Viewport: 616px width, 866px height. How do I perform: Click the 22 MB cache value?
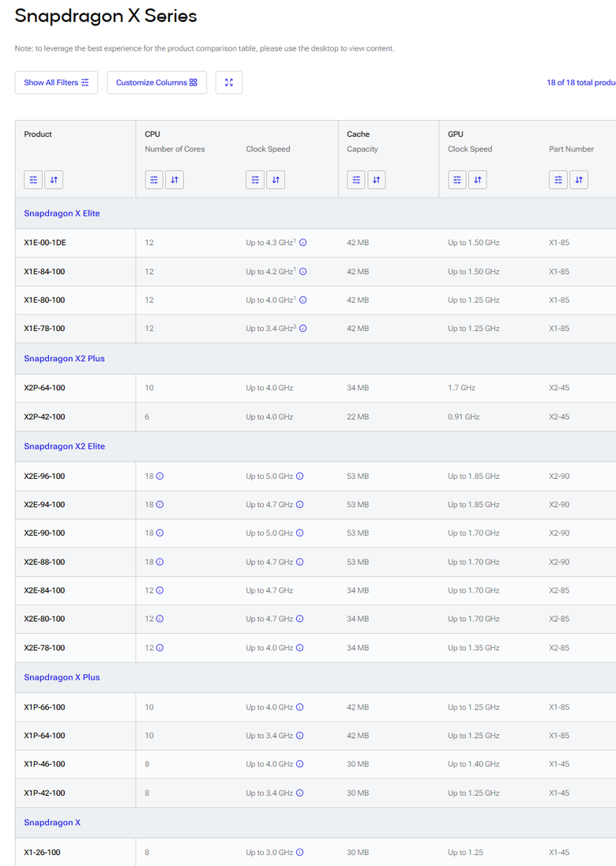(x=358, y=416)
